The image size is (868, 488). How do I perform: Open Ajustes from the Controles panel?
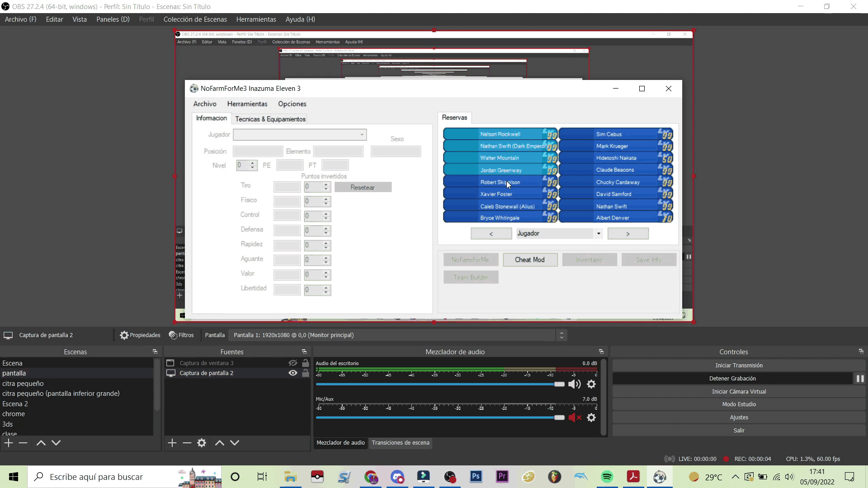(x=739, y=418)
